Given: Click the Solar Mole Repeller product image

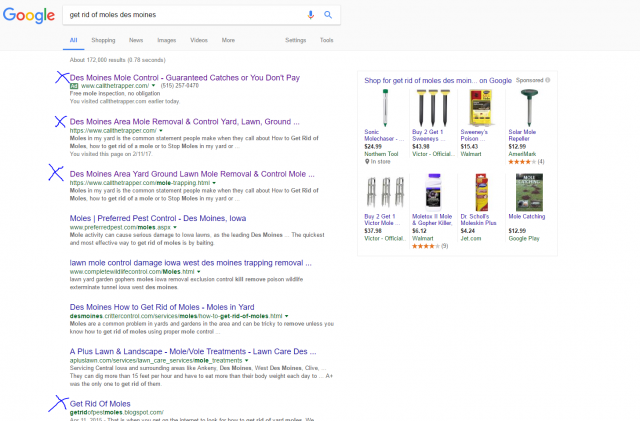Looking at the screenshot, I should pos(529,108).
